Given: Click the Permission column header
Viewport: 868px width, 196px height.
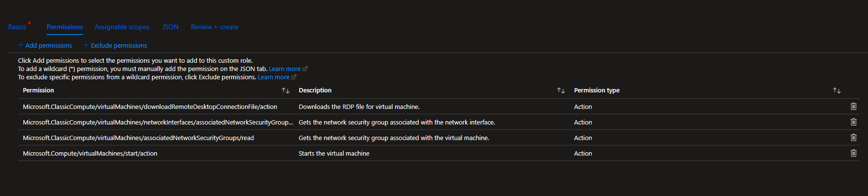Looking at the screenshot, I should coord(38,90).
